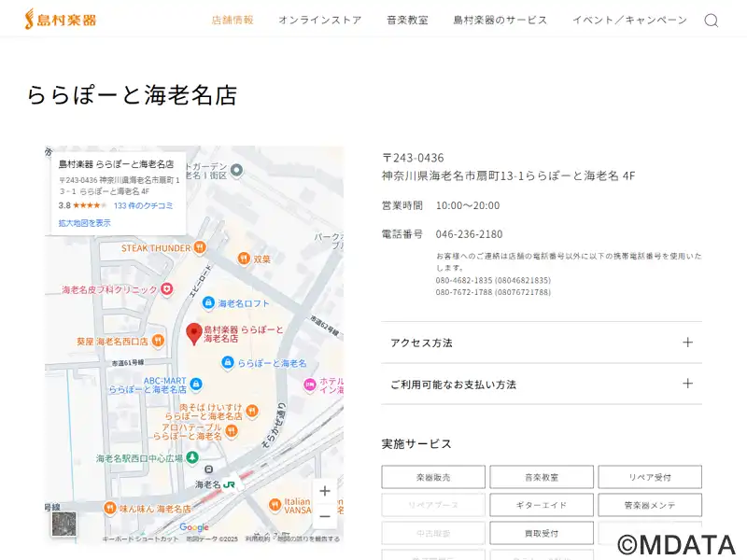Click the ABC-MART shopping marker
Viewport: 747px width, 560px height.
(x=195, y=384)
